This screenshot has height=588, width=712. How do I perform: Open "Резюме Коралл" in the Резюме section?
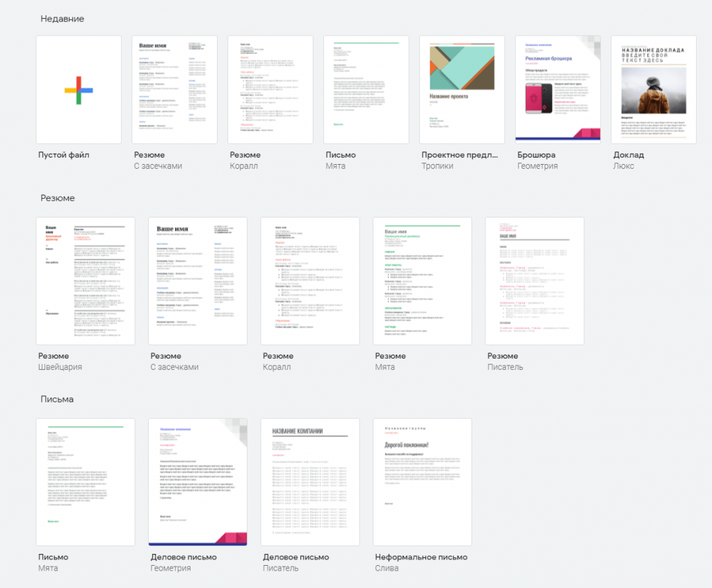[x=309, y=280]
